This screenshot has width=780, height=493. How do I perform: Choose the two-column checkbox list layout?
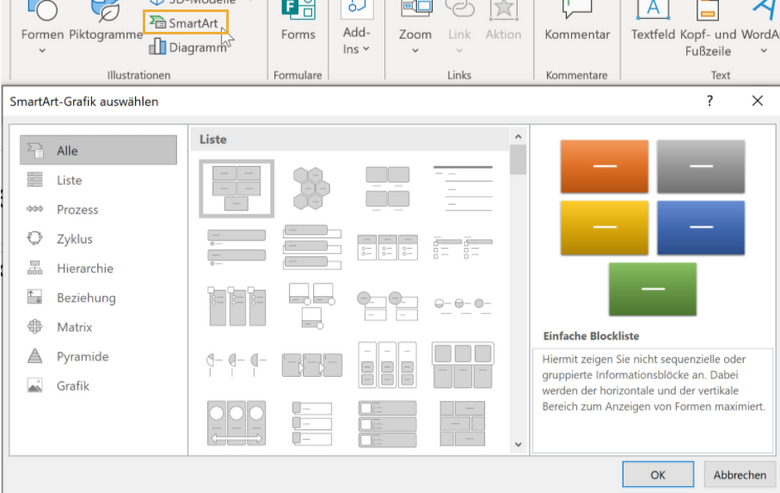(463, 247)
